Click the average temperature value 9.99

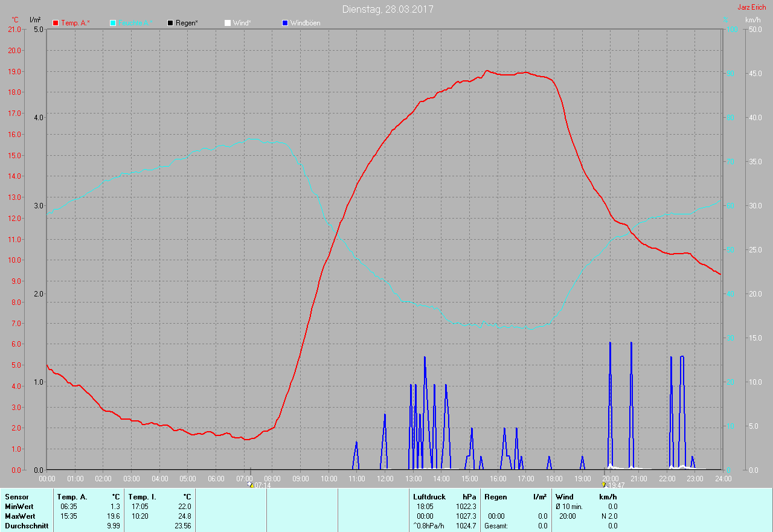point(114,526)
